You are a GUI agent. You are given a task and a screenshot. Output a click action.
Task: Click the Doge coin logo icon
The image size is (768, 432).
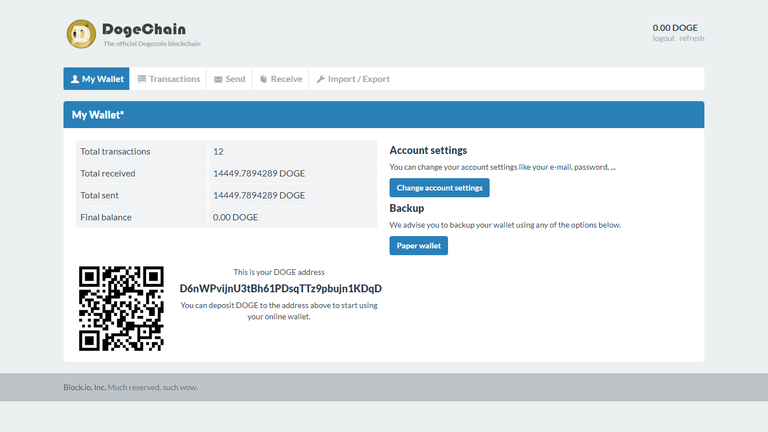pos(81,34)
